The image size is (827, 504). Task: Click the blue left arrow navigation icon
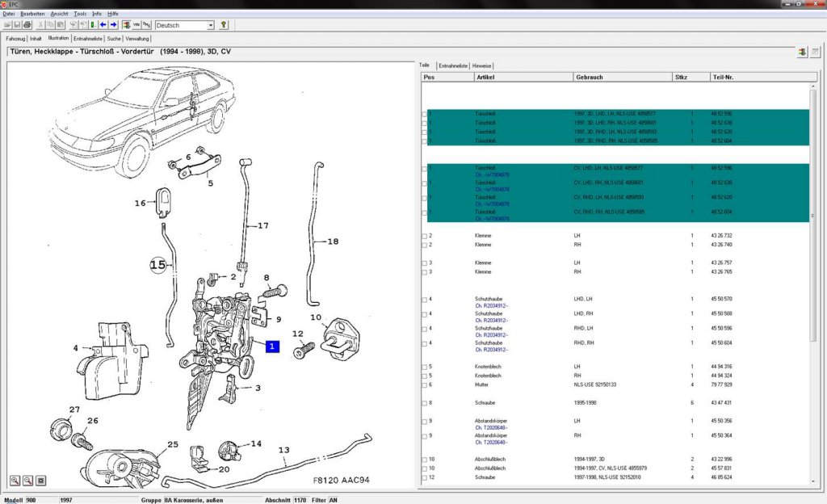point(103,25)
